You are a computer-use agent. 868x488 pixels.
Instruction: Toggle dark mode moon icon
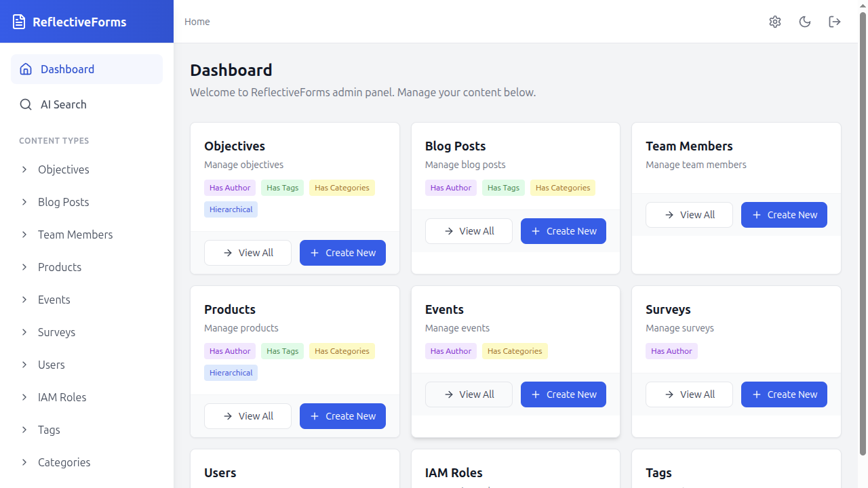(805, 22)
